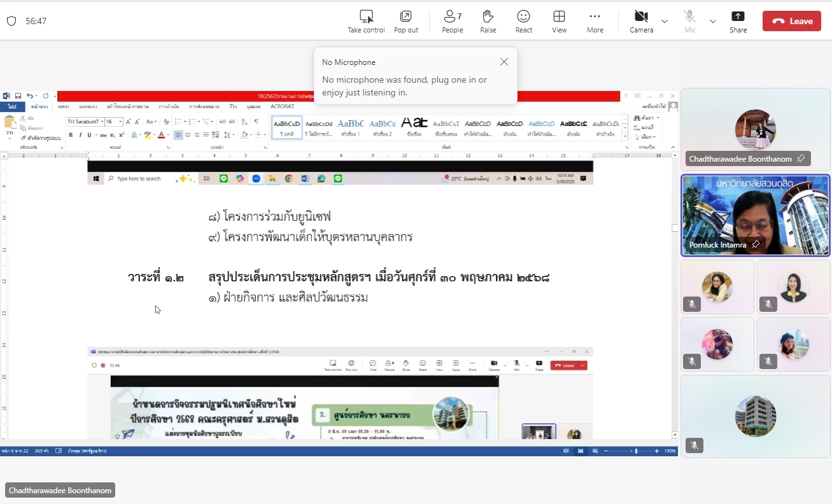
Task: Switch to the ACROBAT ribbon tab
Action: 282,106
